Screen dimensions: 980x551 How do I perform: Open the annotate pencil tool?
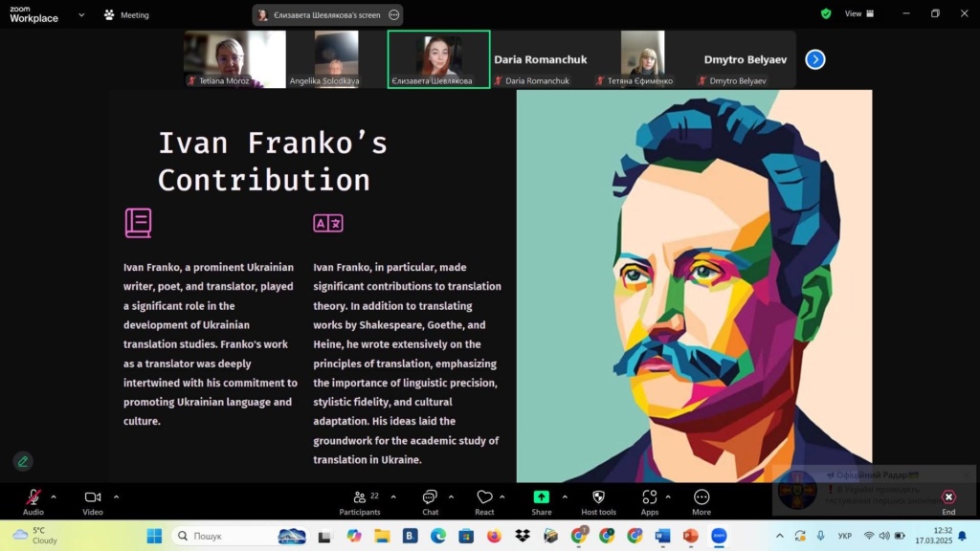pos(23,462)
